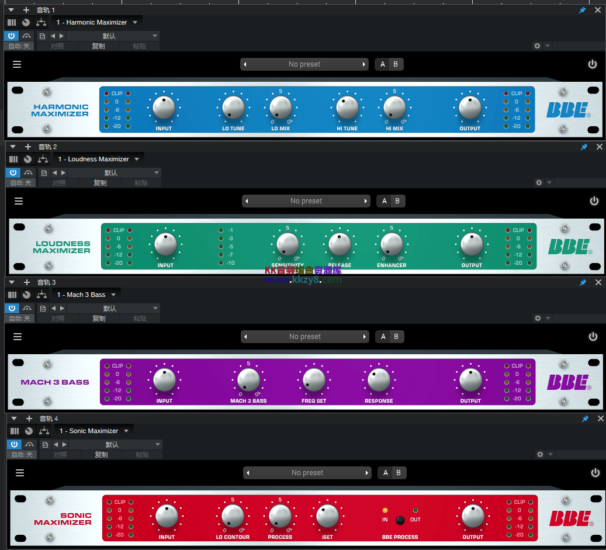Open 'No preset' selector in Sonic Maximizer
Screen dimensions: 606x550
click(307, 473)
